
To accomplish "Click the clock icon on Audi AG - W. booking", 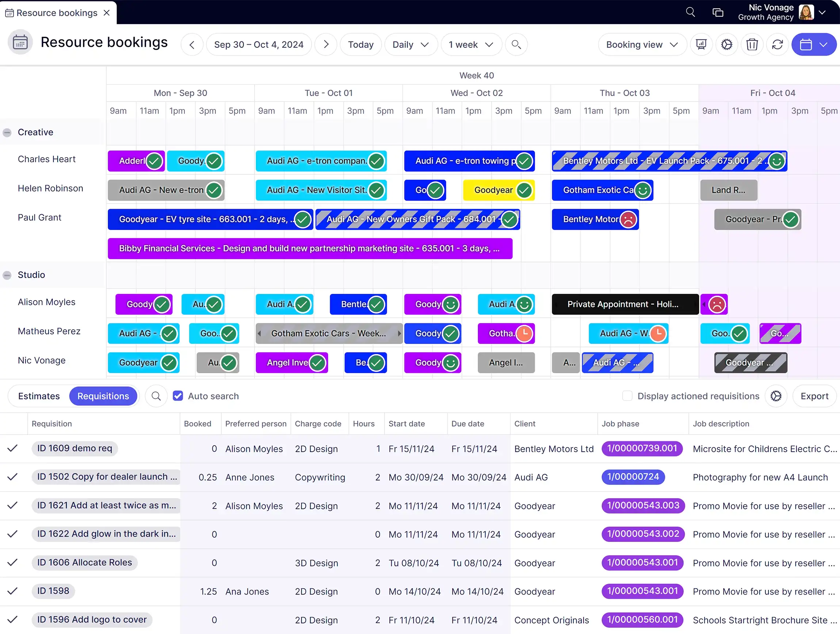I will point(658,333).
